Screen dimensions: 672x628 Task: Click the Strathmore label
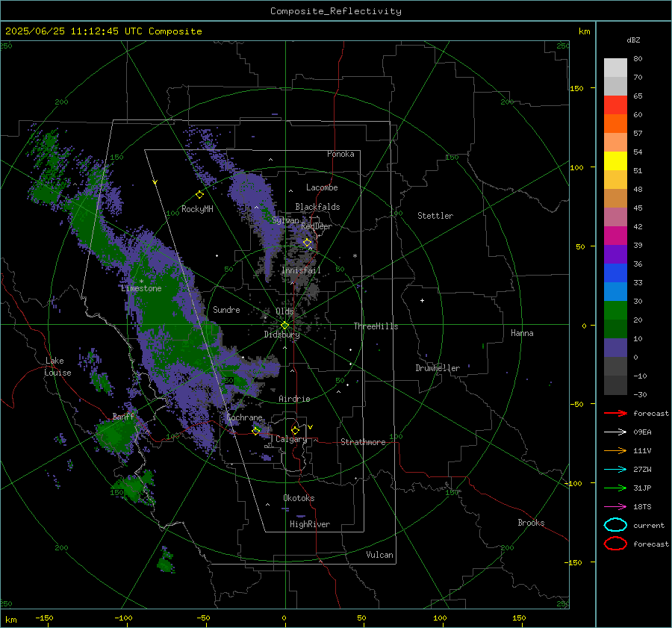(x=363, y=442)
